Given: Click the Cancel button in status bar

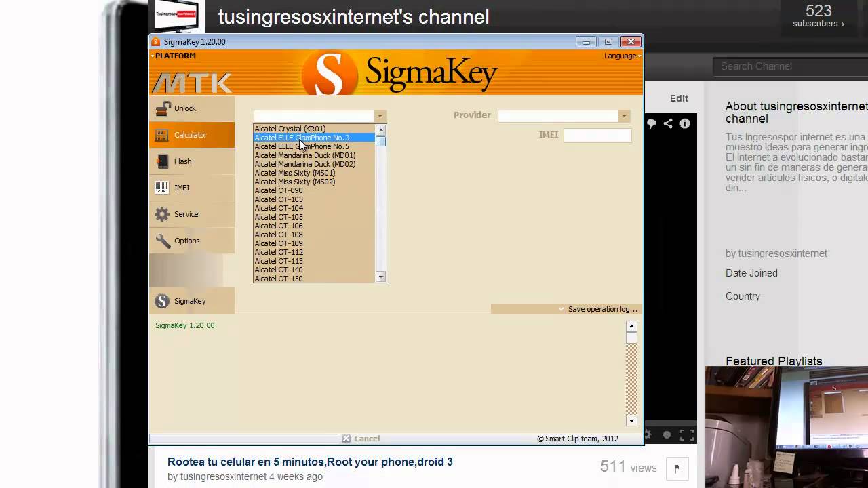Looking at the screenshot, I should [x=361, y=439].
